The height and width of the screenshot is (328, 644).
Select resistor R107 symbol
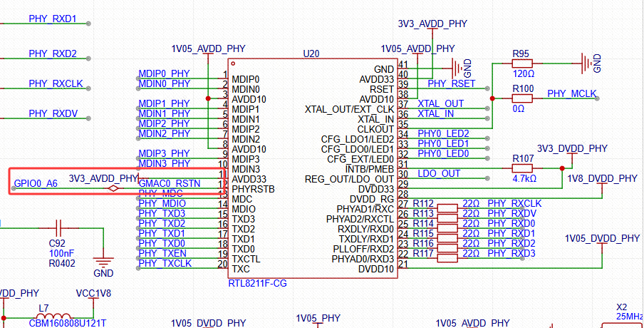pyautogui.click(x=522, y=168)
